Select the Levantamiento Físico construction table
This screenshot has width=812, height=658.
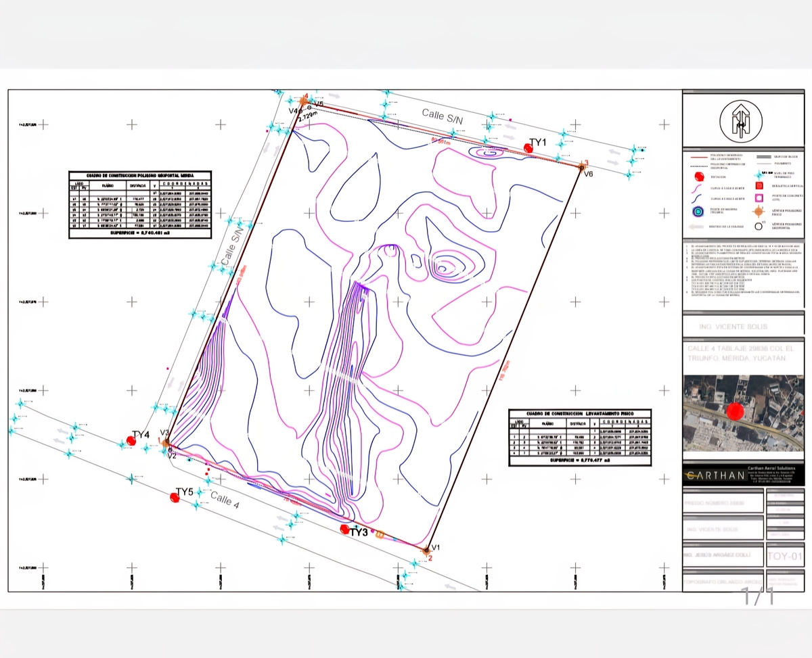point(579,436)
